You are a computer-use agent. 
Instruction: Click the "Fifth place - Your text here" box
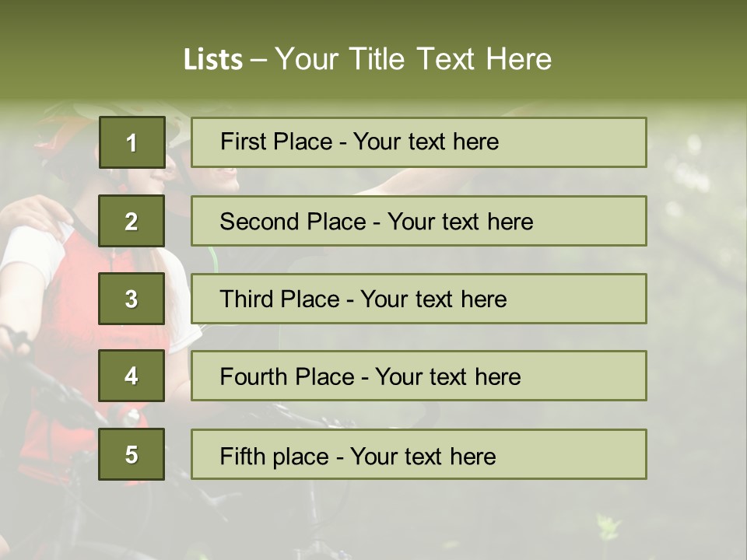[419, 454]
